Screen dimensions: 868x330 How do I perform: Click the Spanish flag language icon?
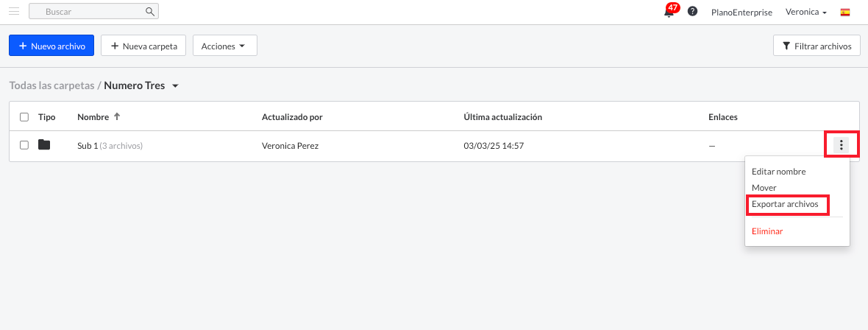point(844,12)
